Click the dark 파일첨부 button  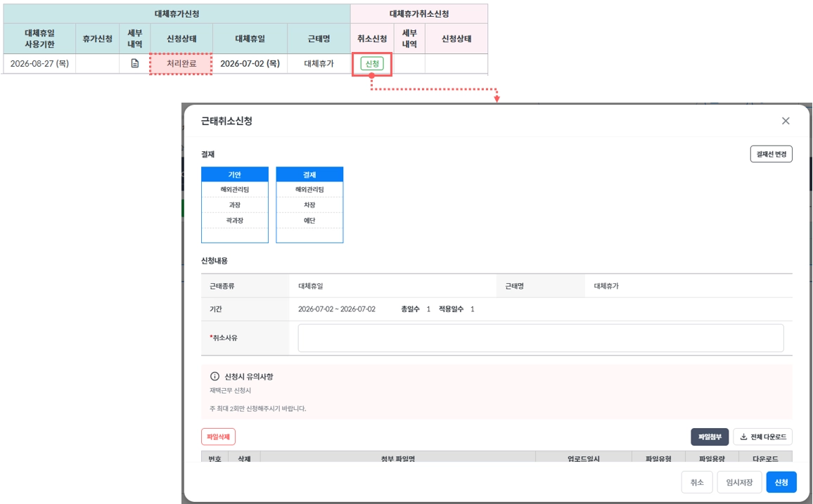[x=710, y=437]
